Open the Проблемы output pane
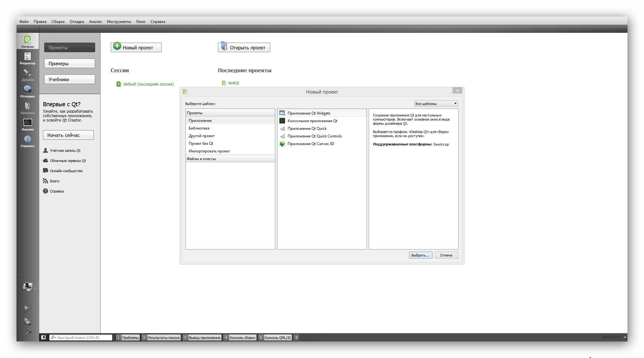Viewport: 644px width, 358px height. pos(128,337)
